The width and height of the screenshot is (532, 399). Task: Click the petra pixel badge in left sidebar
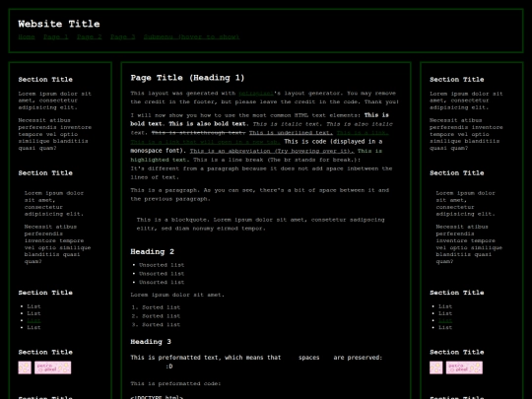52,367
